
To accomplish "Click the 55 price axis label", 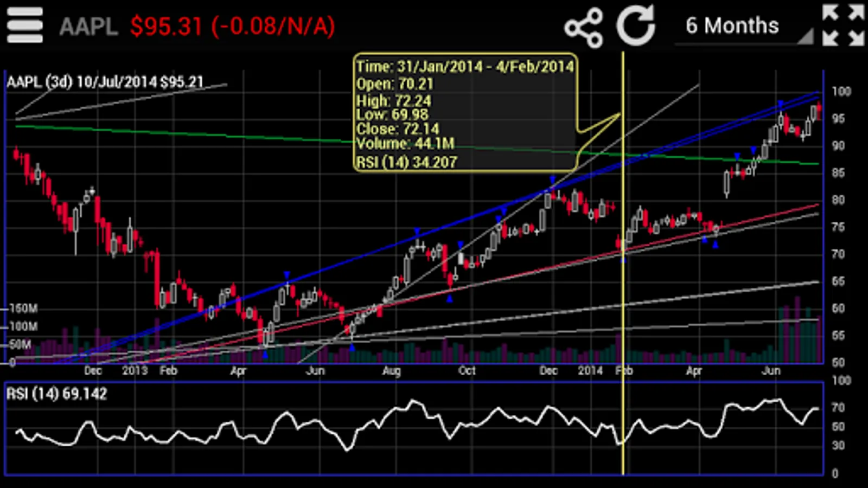I will tap(839, 336).
